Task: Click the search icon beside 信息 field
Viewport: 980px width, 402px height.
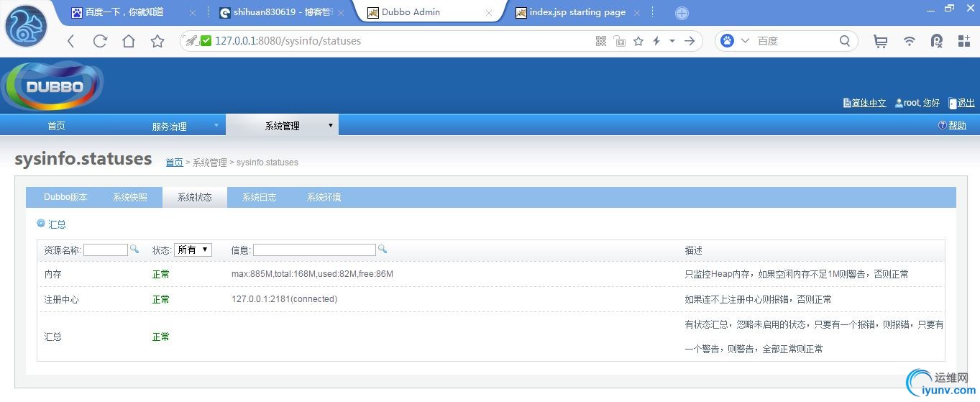Action: point(383,249)
